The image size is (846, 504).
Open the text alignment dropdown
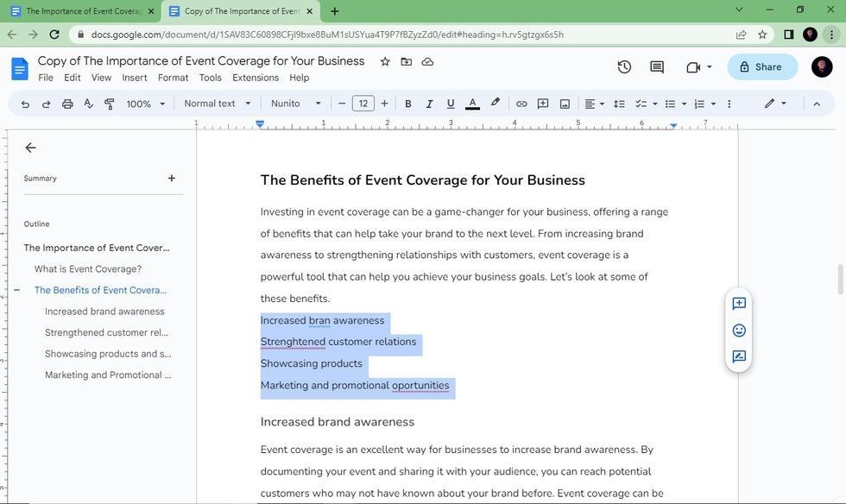pos(594,104)
